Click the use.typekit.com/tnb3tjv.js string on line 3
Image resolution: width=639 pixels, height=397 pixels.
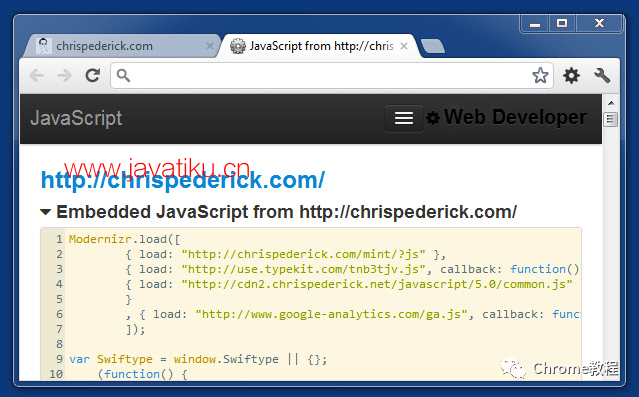coord(304,269)
